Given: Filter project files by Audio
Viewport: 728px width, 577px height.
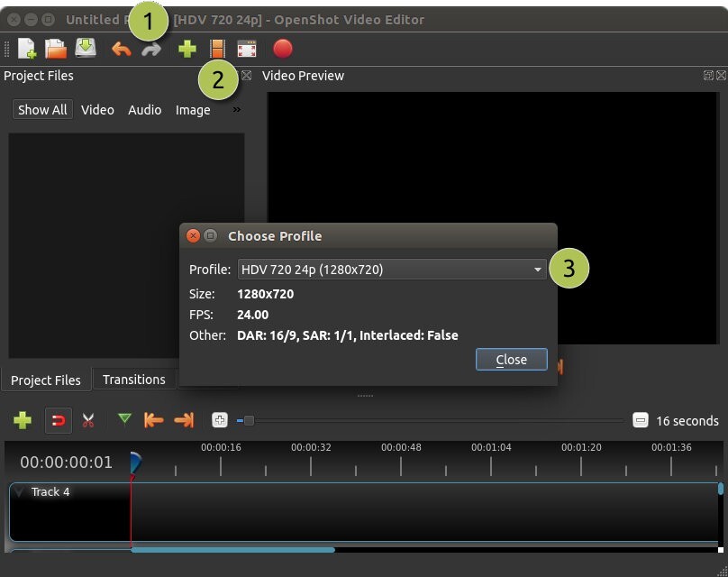Looking at the screenshot, I should pos(144,109).
